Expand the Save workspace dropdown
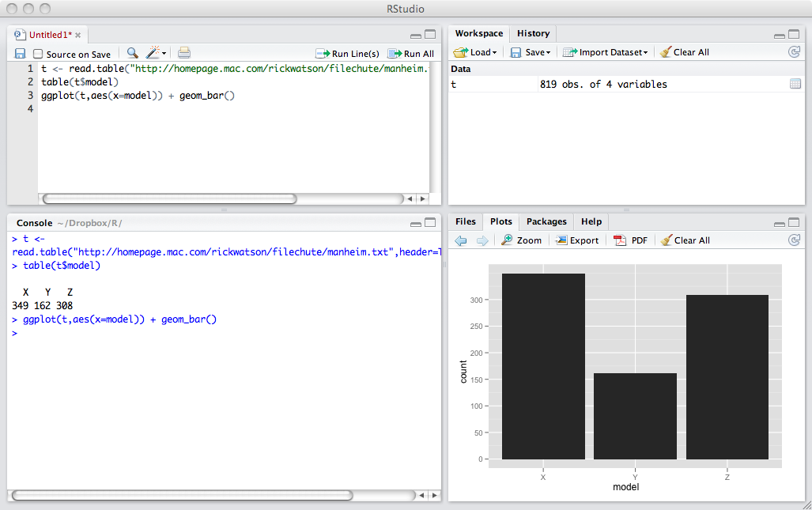Image resolution: width=812 pixels, height=510 pixels. click(531, 52)
